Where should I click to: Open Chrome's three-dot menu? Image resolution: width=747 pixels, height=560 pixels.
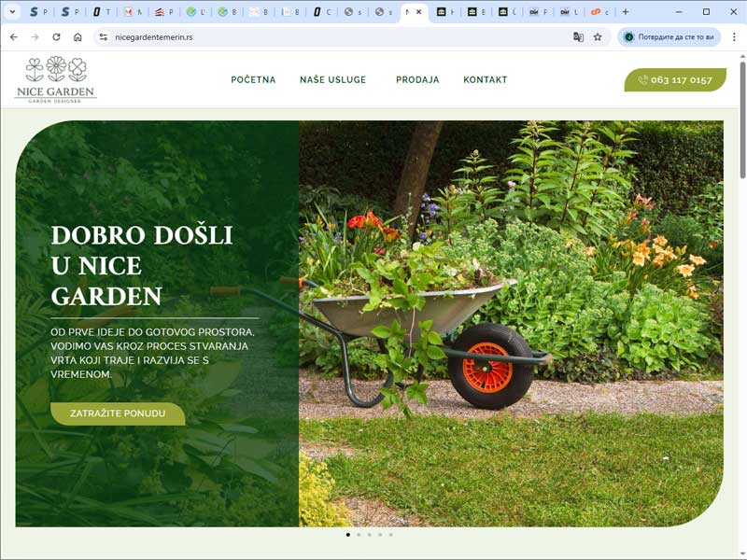click(734, 37)
